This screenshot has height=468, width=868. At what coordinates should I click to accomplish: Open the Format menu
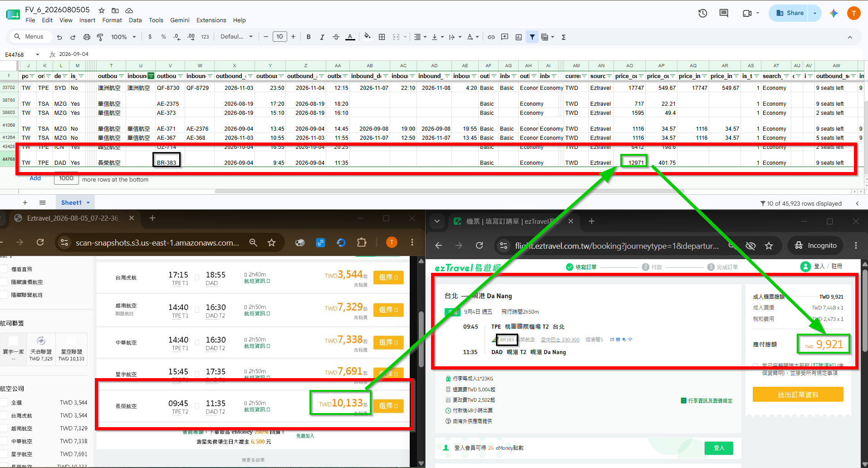click(x=112, y=20)
